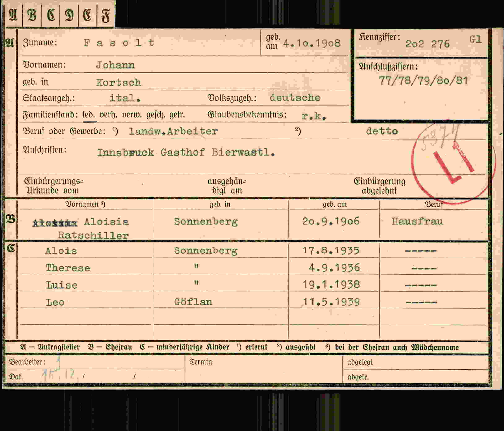Image resolution: width=504 pixels, height=431 pixels.
Task: Click the surname 'F a s o l t'
Action: (x=119, y=43)
